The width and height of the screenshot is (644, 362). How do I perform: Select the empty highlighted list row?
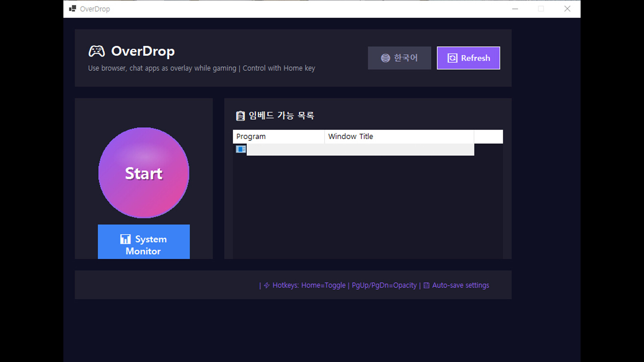(360, 149)
